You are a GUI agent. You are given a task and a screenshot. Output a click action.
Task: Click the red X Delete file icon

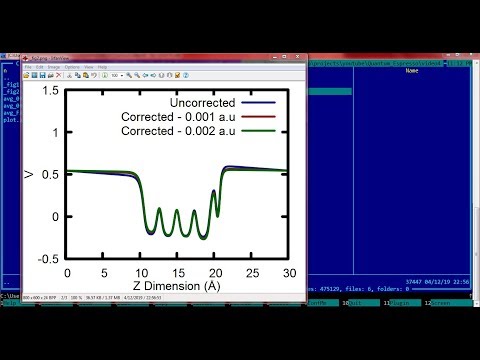click(x=59, y=76)
